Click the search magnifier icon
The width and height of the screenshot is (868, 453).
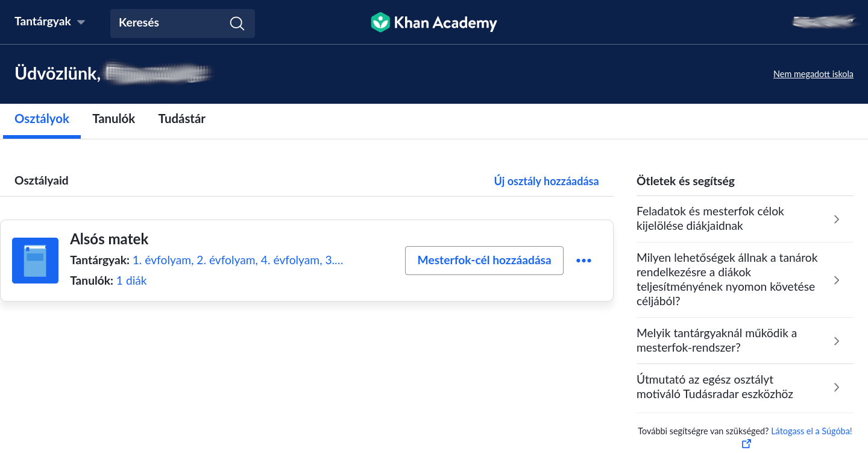237,24
